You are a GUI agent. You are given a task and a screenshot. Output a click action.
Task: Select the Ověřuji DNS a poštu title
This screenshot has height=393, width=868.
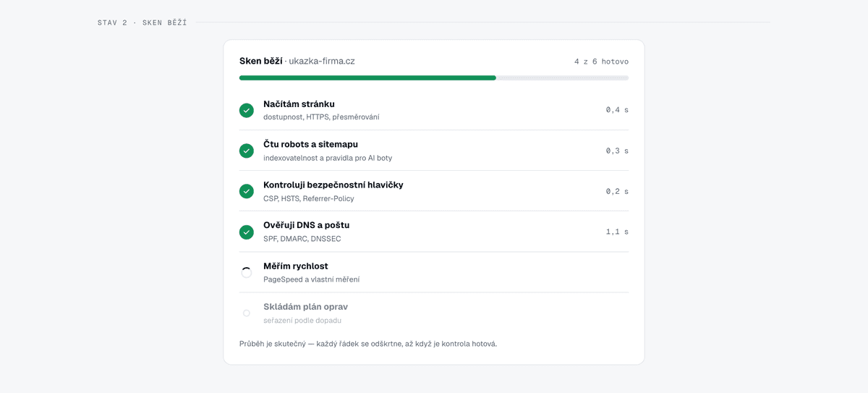[306, 226]
